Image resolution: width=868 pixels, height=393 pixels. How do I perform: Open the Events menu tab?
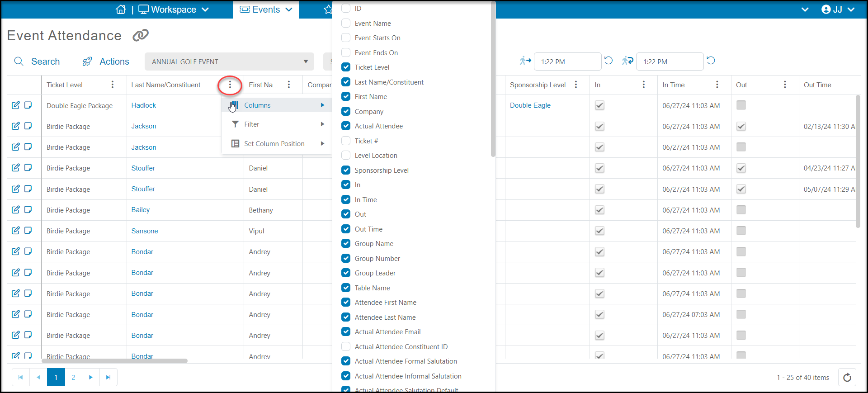266,9
